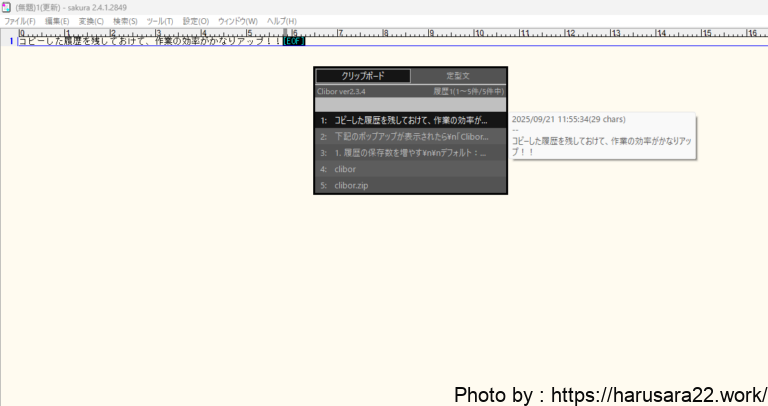Select history item 2 下記のポップアップ

(410, 136)
